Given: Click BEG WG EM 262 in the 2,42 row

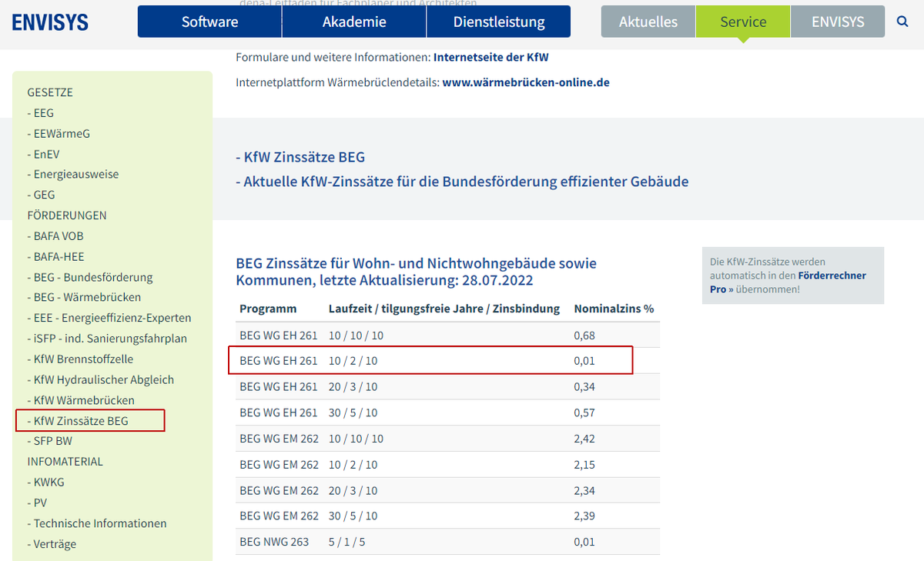Looking at the screenshot, I should [x=280, y=439].
